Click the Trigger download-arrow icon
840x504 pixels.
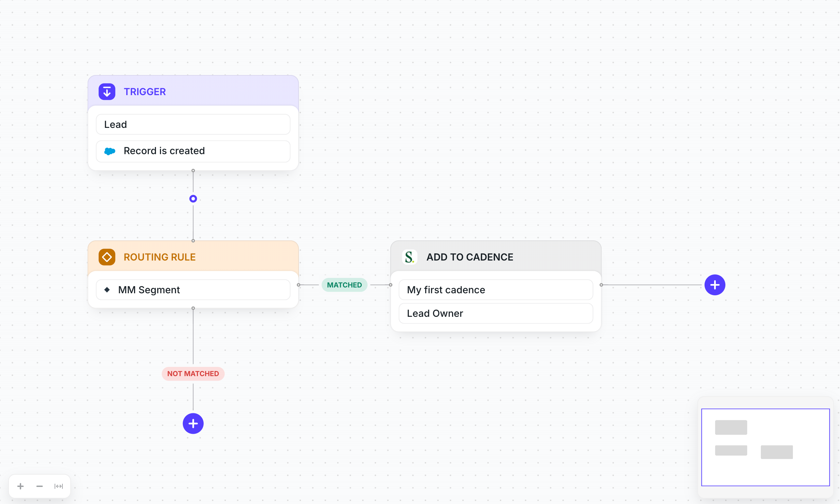[107, 91]
